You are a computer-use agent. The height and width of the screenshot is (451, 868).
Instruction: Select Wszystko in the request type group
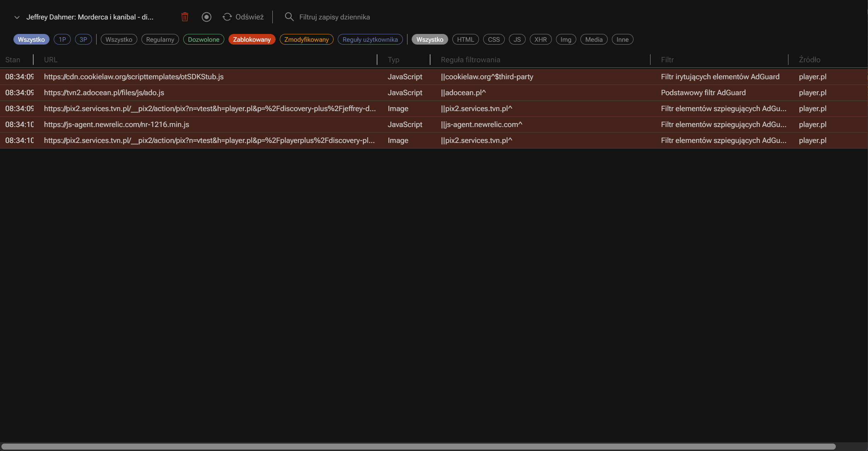(429, 39)
